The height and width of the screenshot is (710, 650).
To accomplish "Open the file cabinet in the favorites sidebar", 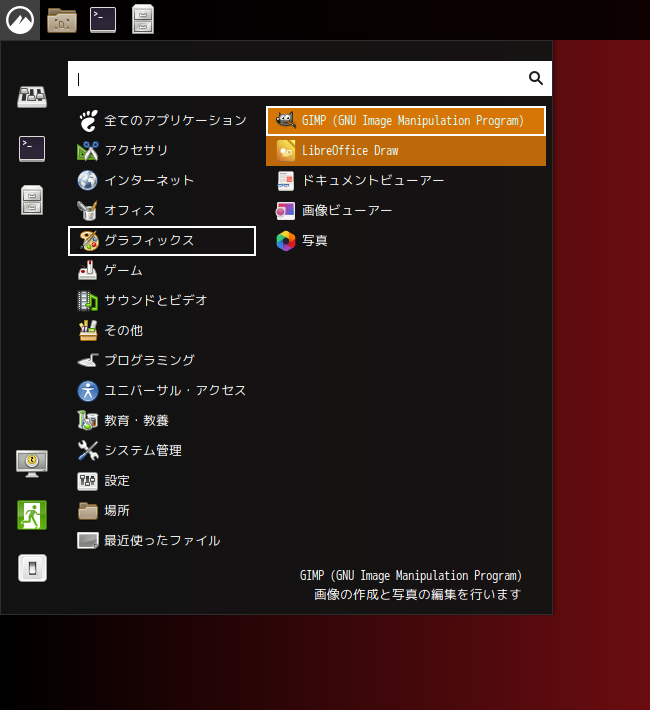I will (32, 200).
